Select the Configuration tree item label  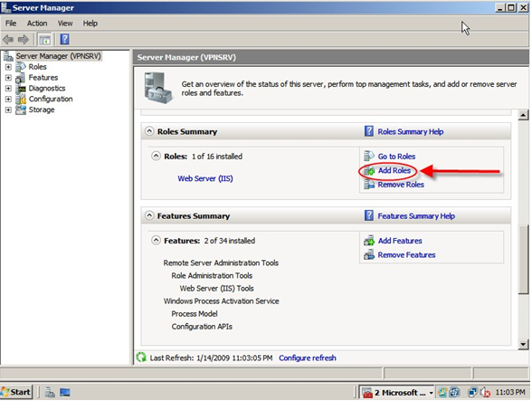(x=51, y=100)
